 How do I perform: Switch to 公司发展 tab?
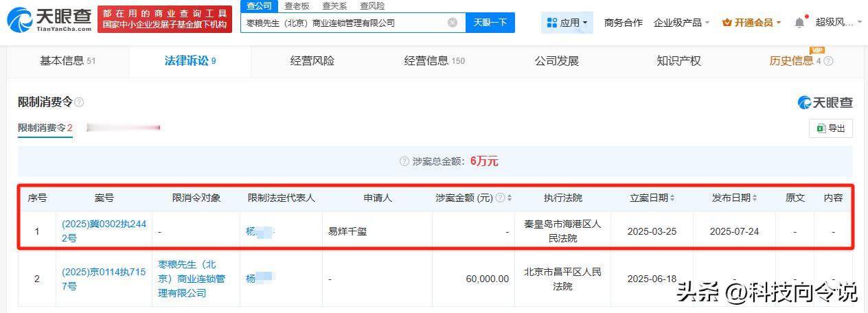[557, 60]
